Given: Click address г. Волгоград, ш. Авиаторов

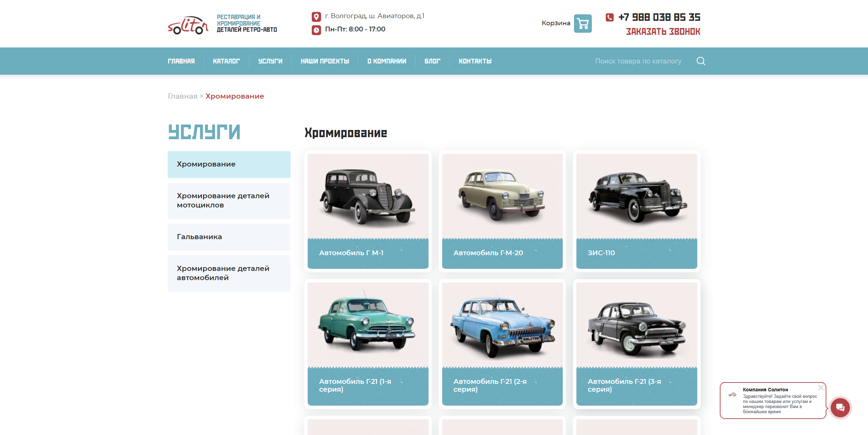Looking at the screenshot, I should pos(374,16).
